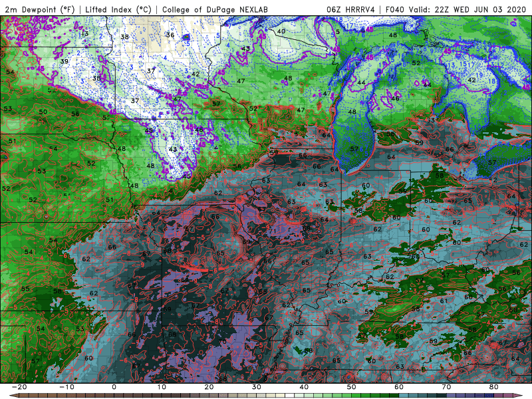This screenshot has width=532, height=399.
Task: Click the 'Lifted Index (°C)' title text
Action: tap(118, 9)
